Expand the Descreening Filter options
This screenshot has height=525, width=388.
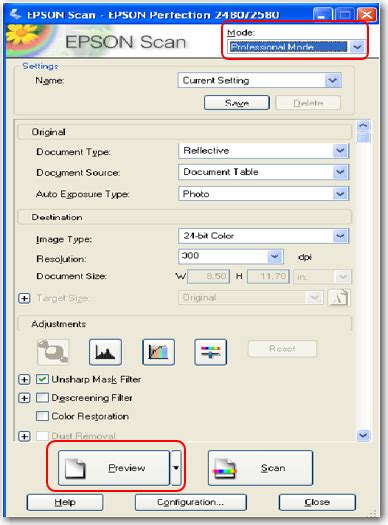point(24,398)
